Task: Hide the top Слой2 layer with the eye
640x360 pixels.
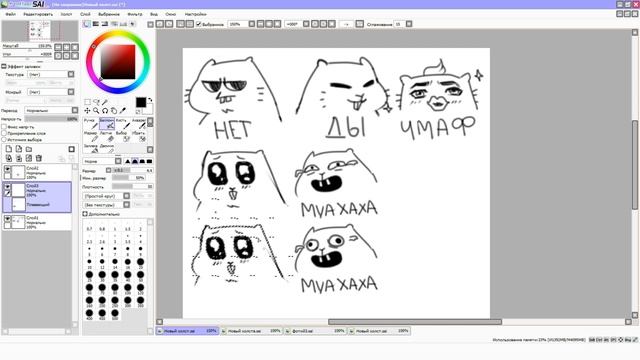Action: click(x=7, y=169)
